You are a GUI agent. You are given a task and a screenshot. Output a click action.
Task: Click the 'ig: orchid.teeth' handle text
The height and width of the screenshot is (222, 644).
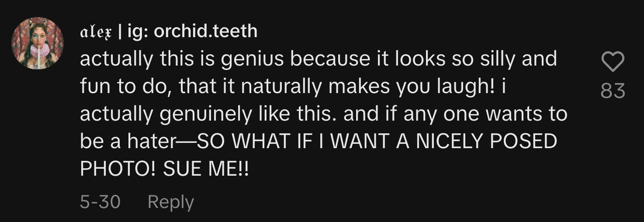pyautogui.click(x=192, y=31)
